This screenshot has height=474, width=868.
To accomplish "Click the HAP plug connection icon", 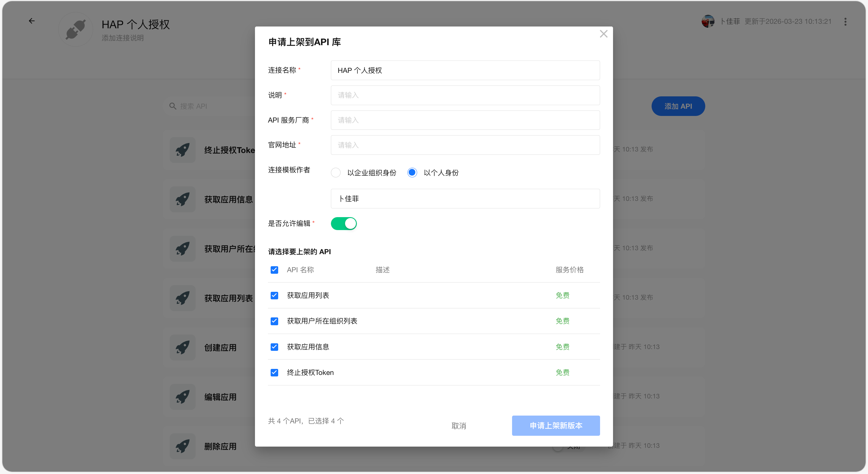I will tap(75, 30).
